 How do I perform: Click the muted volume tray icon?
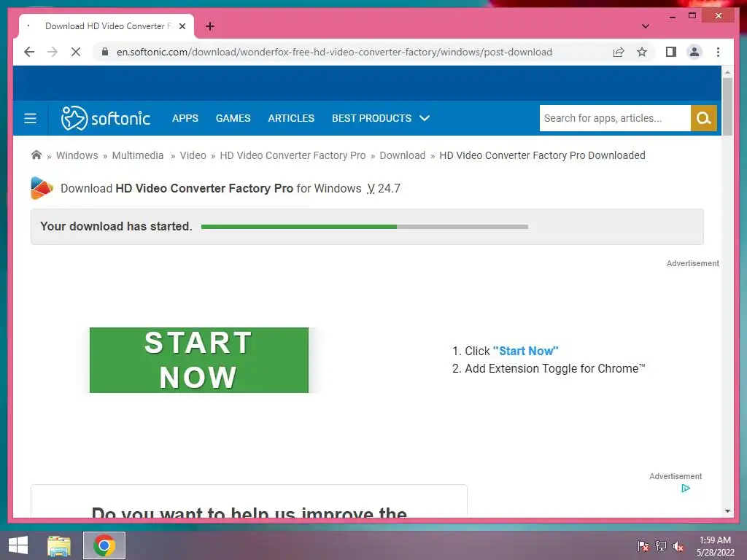678,545
